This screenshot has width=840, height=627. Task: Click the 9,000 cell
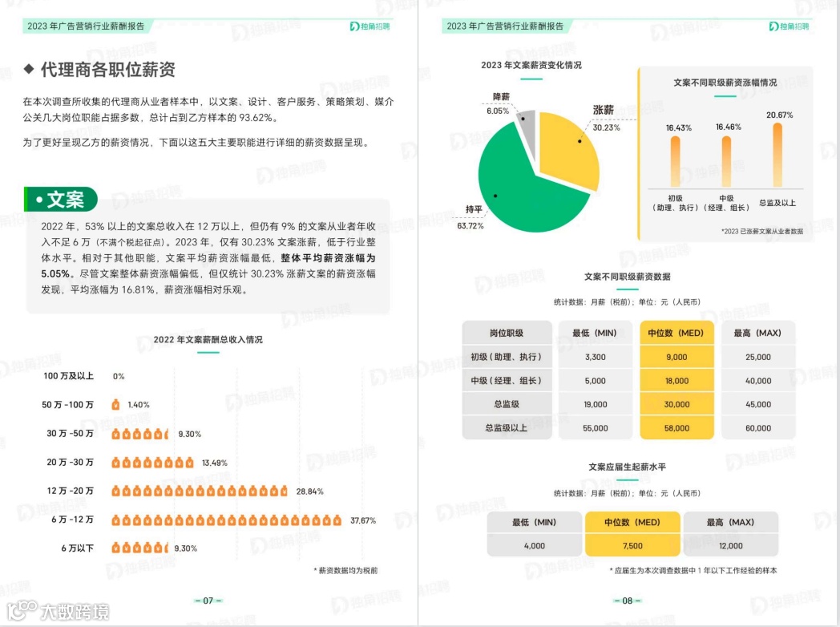(x=676, y=357)
